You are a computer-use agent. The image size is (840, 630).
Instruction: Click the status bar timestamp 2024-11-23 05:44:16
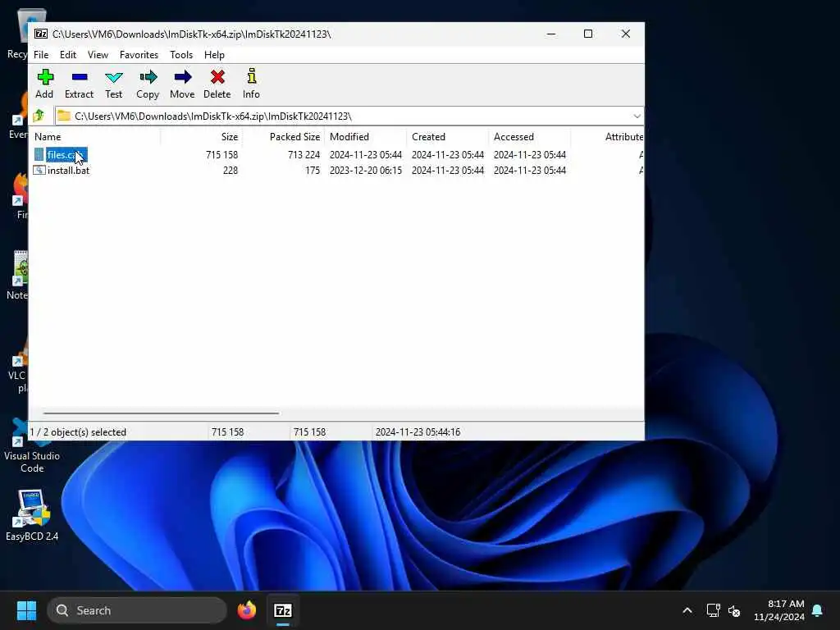(x=418, y=431)
